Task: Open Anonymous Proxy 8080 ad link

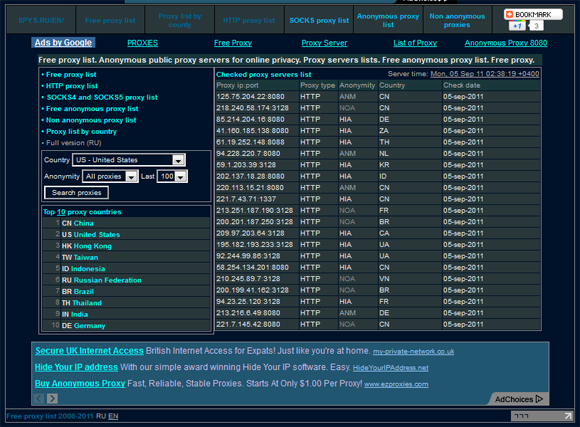Action: pos(506,43)
